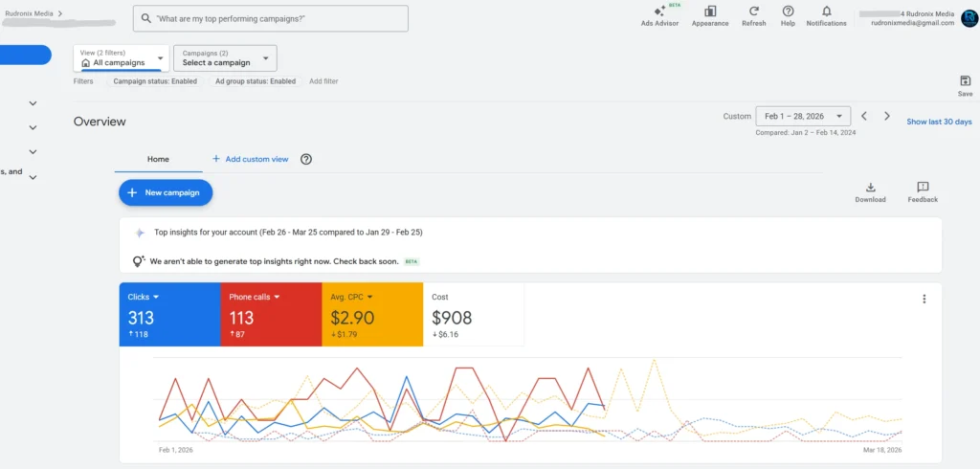The image size is (980, 469).
Task: Click the blue selected sidebar pill
Action: click(x=25, y=55)
